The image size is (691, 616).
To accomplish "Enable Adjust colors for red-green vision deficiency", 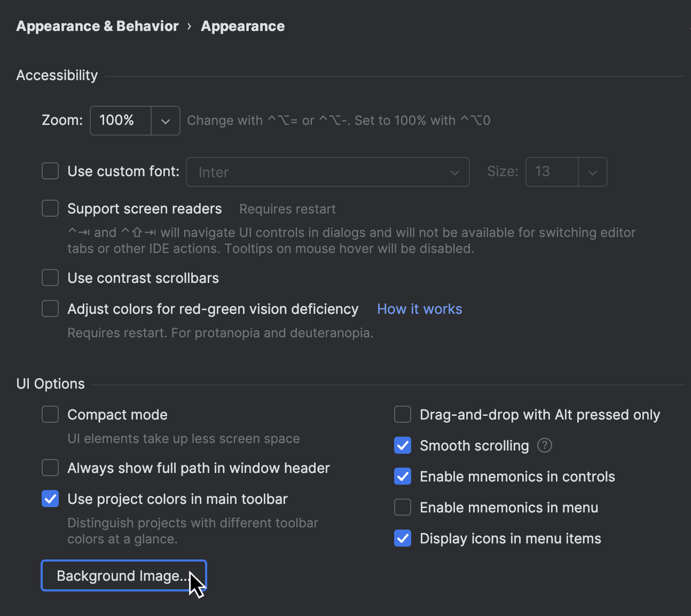I will click(x=50, y=309).
